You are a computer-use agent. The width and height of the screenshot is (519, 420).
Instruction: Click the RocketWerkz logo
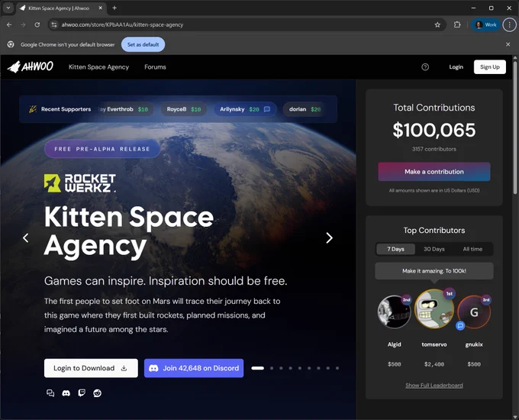click(80, 183)
